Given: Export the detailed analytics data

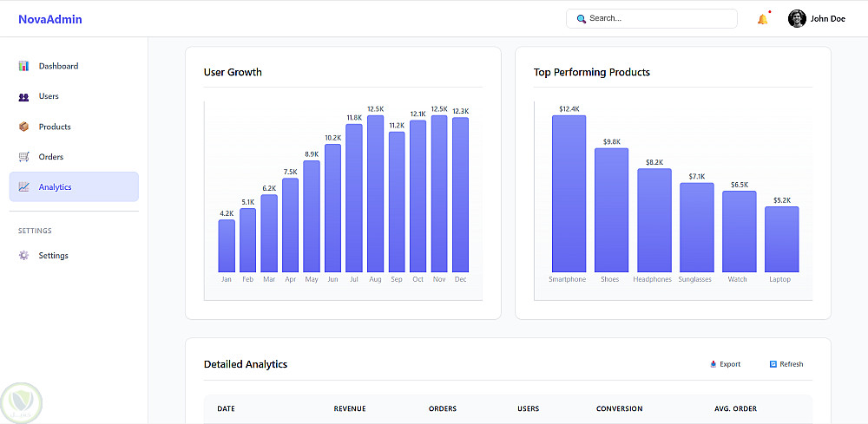Looking at the screenshot, I should [726, 364].
